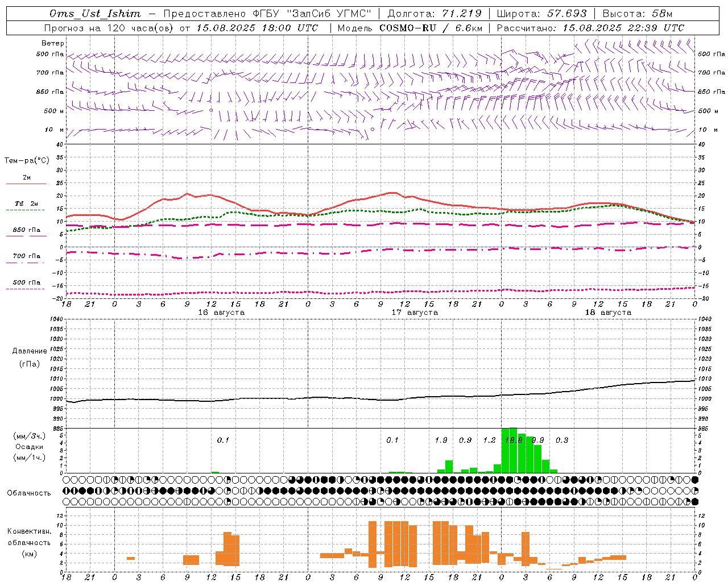The height and width of the screenshot is (582, 728).
Task: Click the latitude value 57.693
Action: pyautogui.click(x=566, y=14)
